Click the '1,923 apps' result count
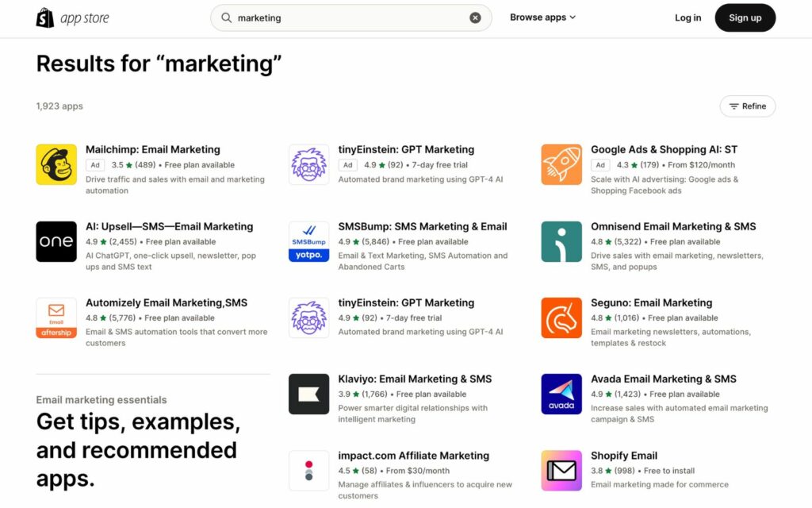812x508 pixels. click(x=59, y=106)
